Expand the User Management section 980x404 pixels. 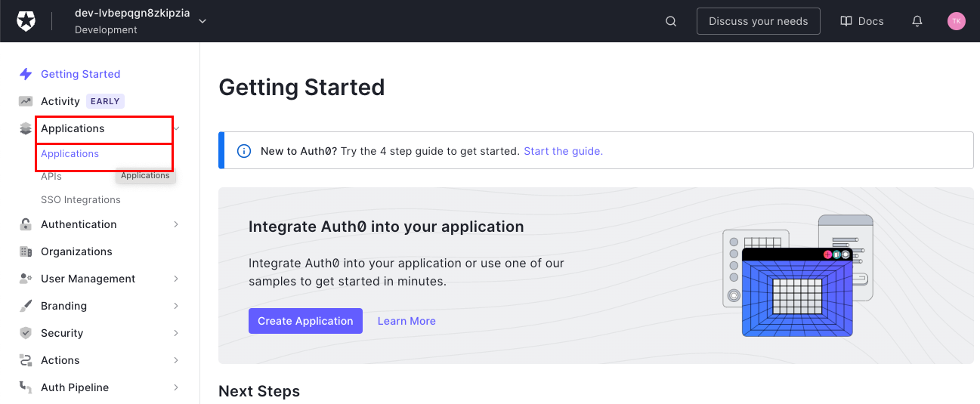[176, 279]
